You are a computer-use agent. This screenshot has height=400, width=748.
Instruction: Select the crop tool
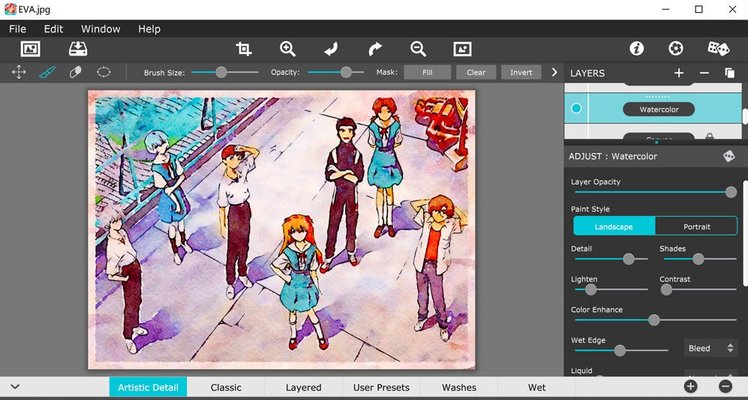click(244, 49)
